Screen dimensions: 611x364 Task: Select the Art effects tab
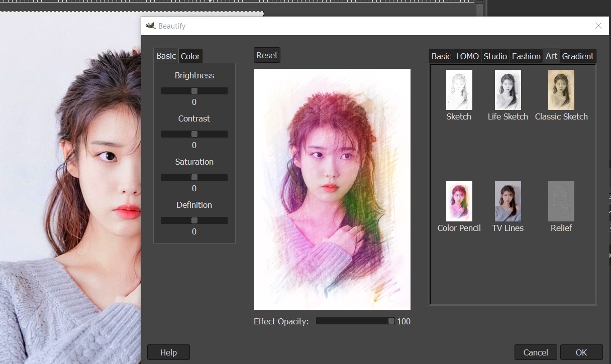coord(551,56)
